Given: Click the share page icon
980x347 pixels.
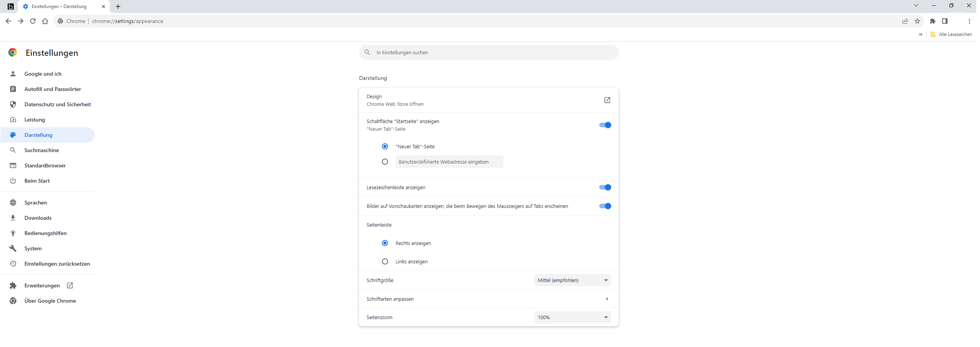Looking at the screenshot, I should point(905,21).
